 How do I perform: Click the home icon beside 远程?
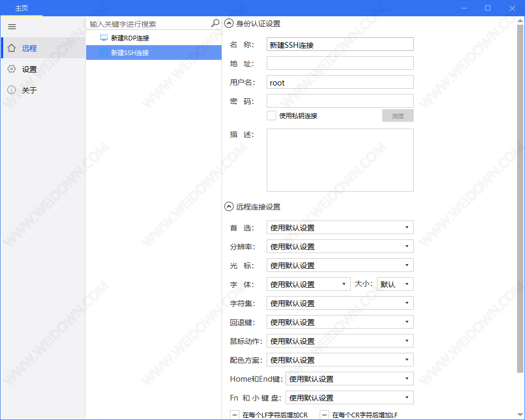tap(12, 48)
